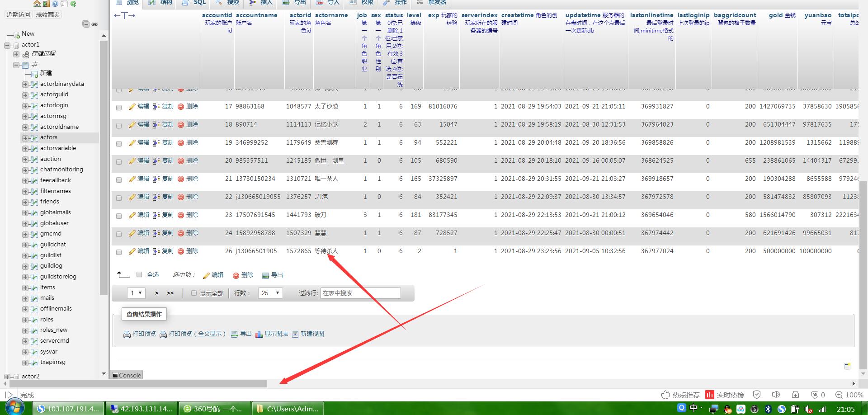
Task: Click the pencil edit icon for 太子沙漠 row
Action: pyautogui.click(x=132, y=107)
